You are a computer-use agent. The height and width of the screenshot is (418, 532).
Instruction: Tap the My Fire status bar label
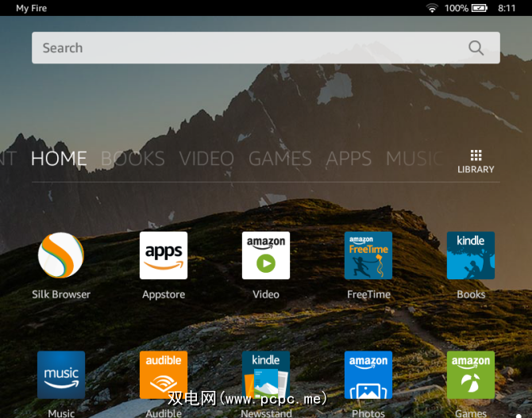31,8
